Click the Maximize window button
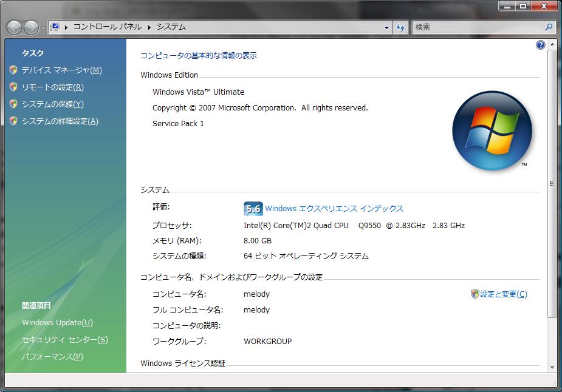 click(x=523, y=6)
